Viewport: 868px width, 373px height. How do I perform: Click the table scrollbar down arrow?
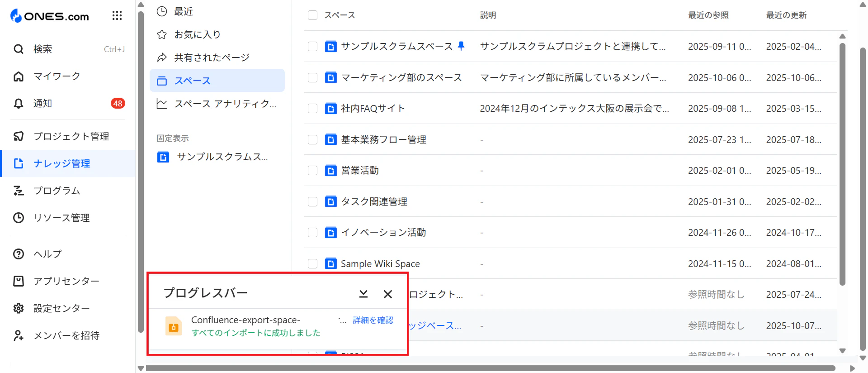[x=842, y=351]
